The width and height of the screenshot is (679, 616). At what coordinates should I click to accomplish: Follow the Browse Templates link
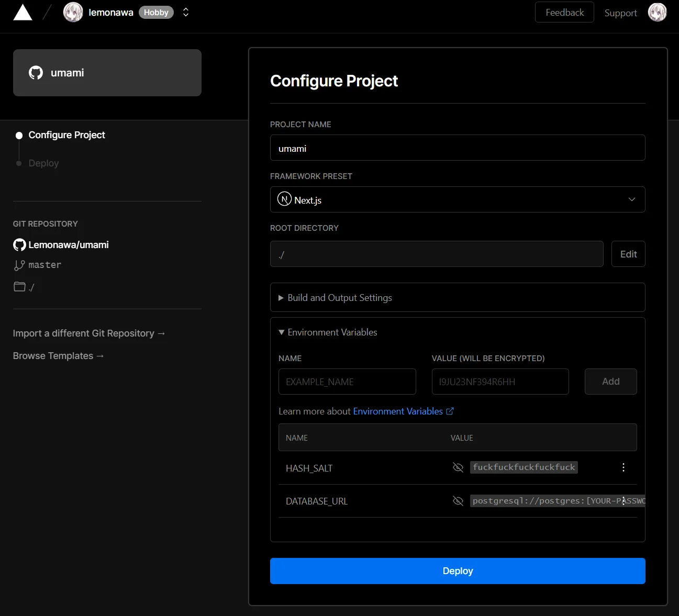point(59,356)
